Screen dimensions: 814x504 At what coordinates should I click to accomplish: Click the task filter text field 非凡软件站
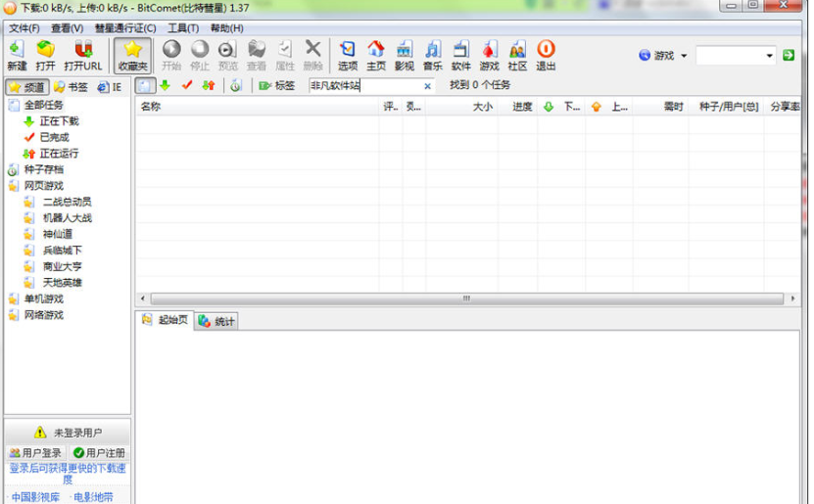[365, 85]
